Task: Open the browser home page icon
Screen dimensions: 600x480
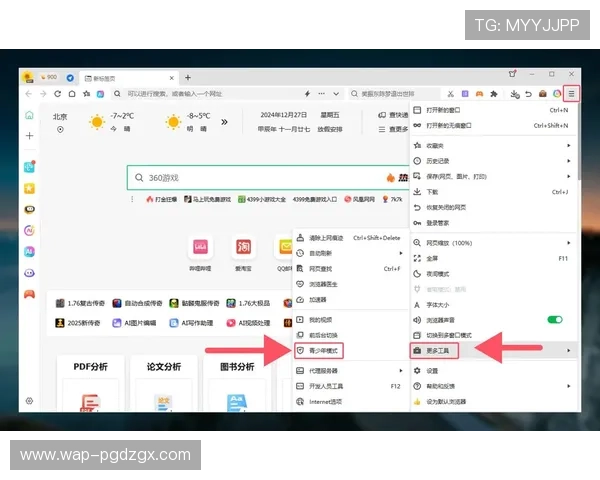Action: click(x=72, y=94)
